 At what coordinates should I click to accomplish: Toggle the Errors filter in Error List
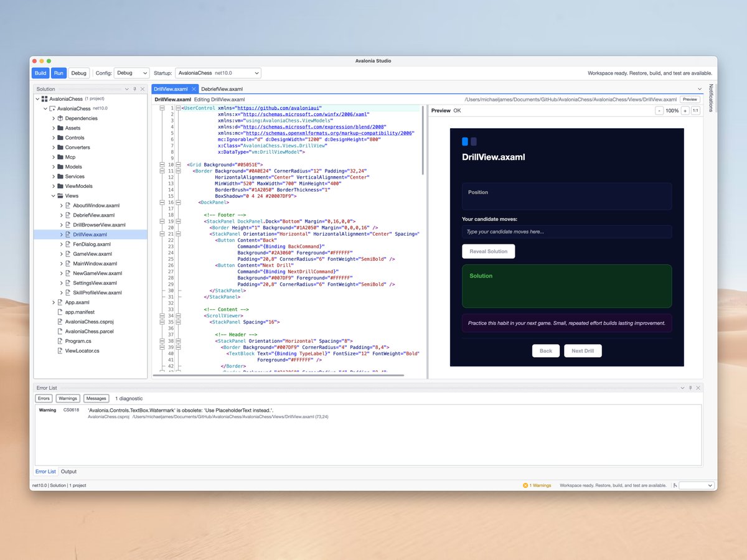44,398
